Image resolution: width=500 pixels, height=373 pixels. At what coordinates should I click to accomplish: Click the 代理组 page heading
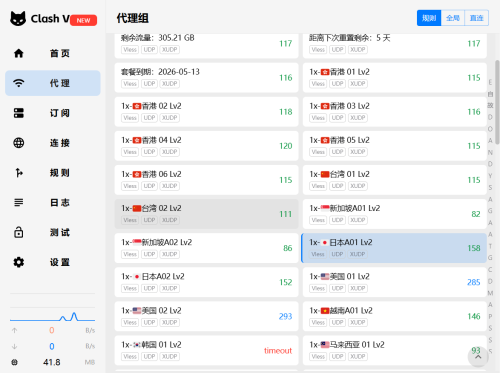click(x=132, y=18)
